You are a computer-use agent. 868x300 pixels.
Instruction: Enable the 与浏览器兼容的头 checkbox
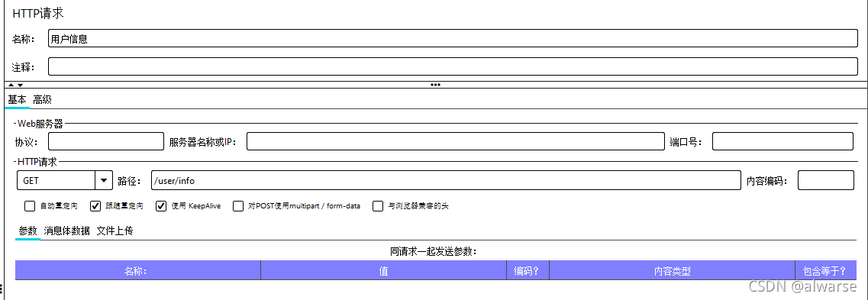(378, 206)
